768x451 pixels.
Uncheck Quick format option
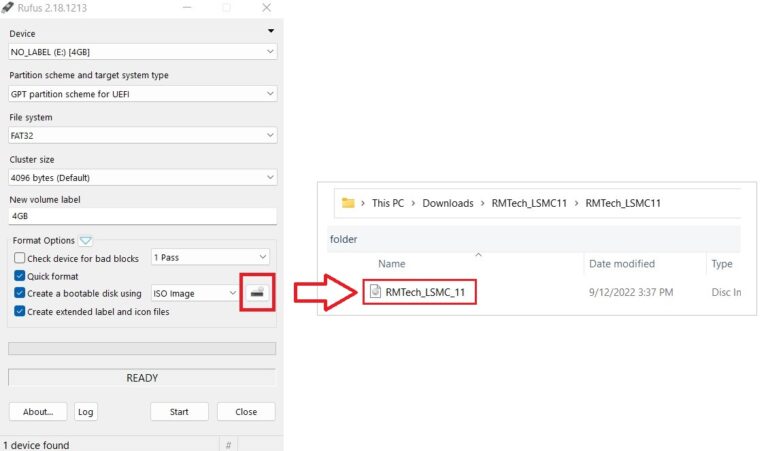point(20,276)
